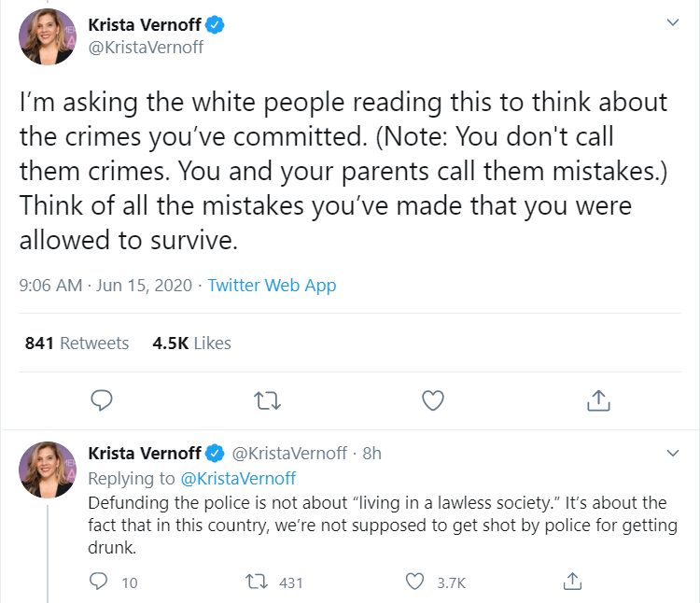This screenshot has width=700, height=603.
Task: Open Krista Vernoff's profile picture at top
Action: [x=48, y=36]
